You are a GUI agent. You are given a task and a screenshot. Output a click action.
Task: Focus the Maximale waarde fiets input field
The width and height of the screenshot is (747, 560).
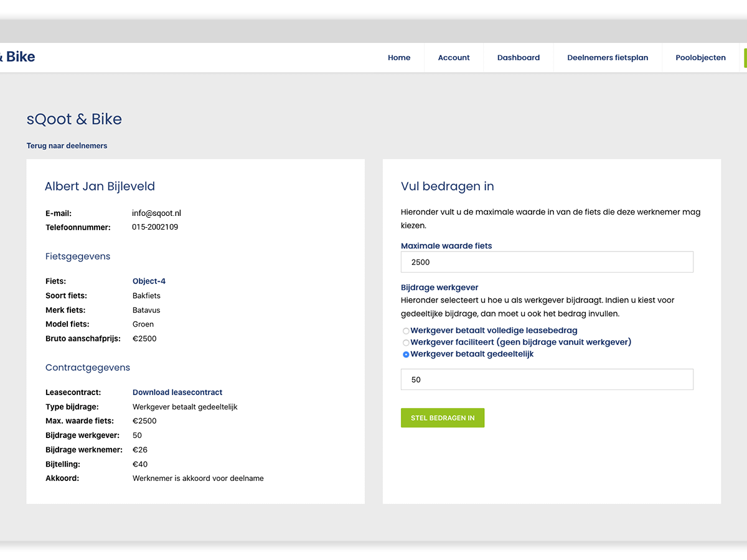pyautogui.click(x=547, y=262)
